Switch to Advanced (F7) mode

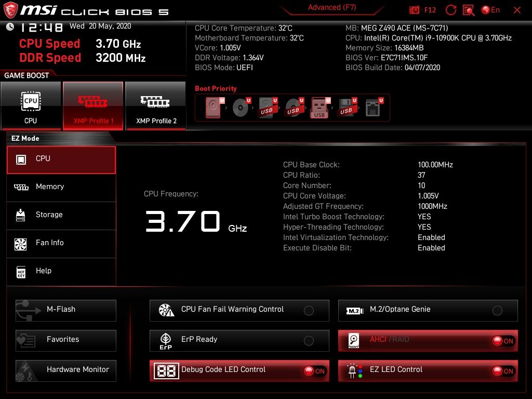coord(332,7)
